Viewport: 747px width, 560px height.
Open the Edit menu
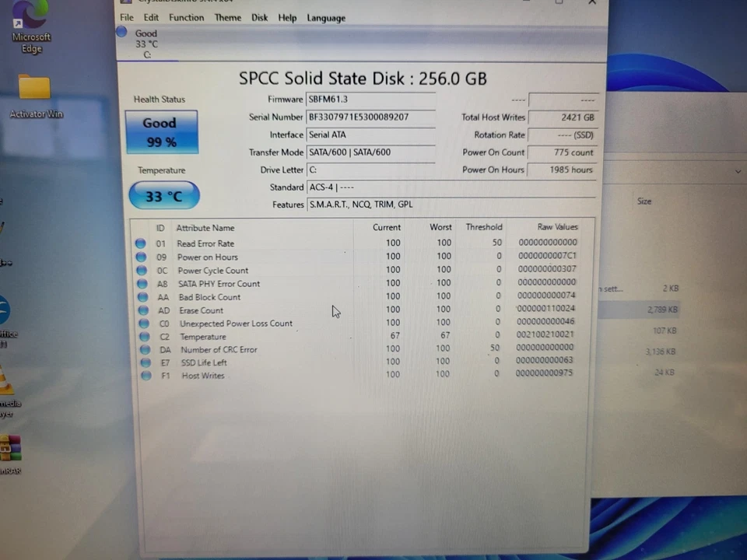click(x=151, y=18)
